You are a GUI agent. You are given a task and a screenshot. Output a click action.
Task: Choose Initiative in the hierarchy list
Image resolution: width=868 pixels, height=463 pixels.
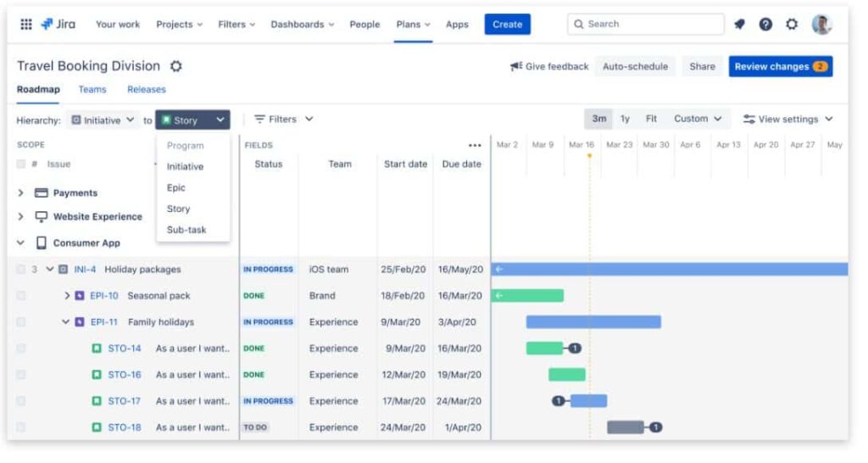pos(185,167)
